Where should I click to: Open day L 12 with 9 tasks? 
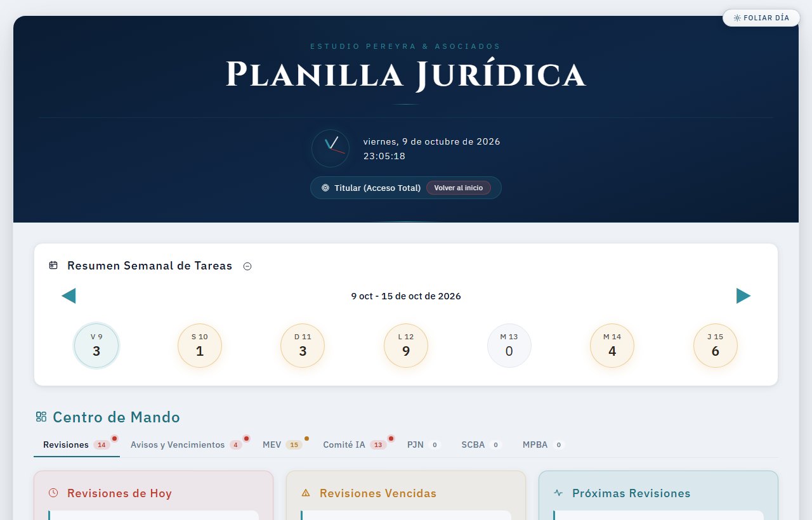[406, 346]
